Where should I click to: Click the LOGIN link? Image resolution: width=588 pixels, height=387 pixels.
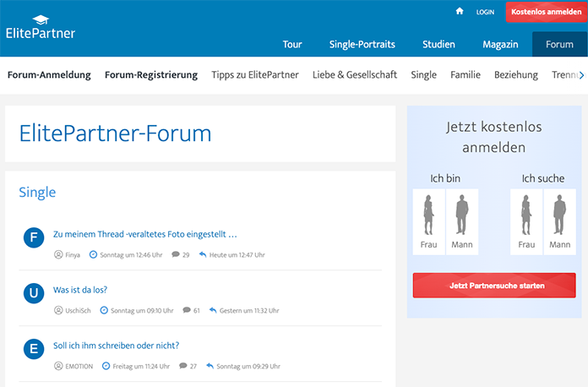[485, 12]
